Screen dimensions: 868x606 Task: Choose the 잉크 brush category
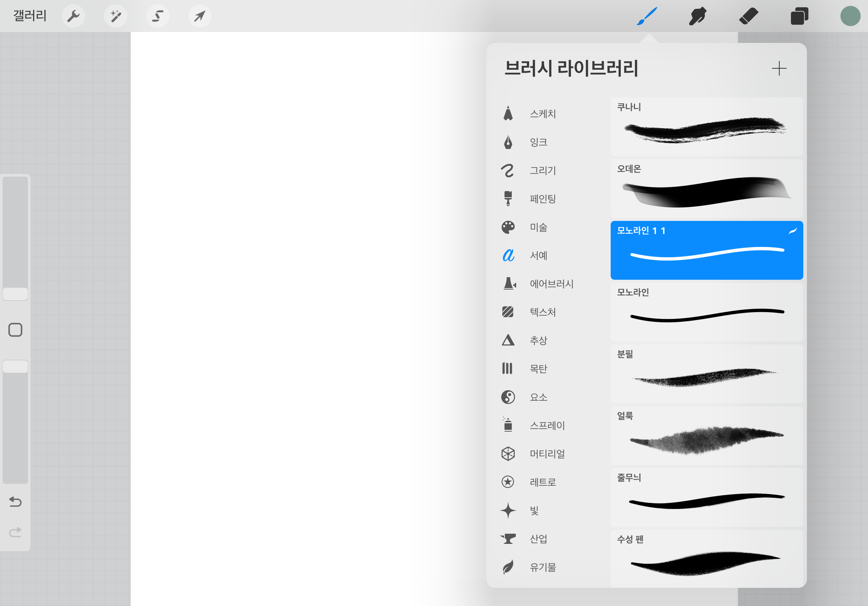coord(538,142)
